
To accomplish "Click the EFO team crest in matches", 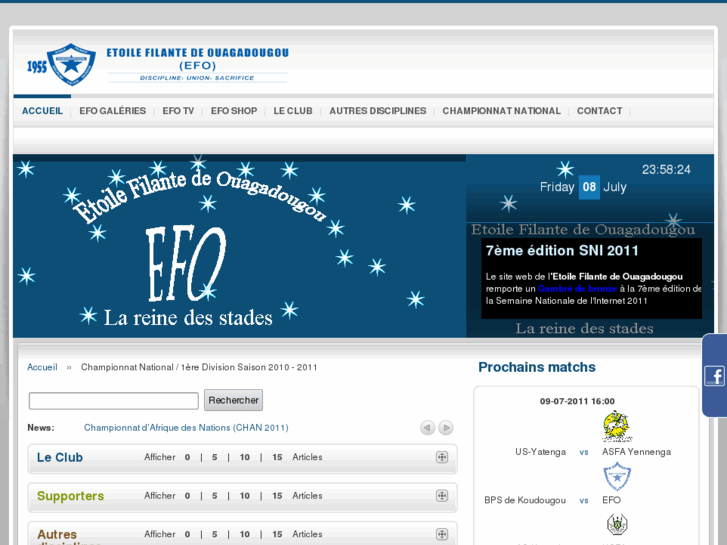I will pos(617,476).
